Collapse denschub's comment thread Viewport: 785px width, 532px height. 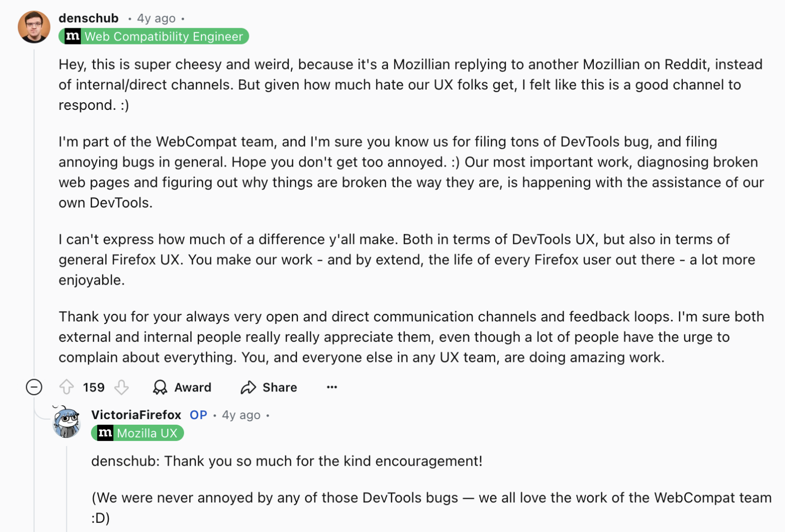click(34, 387)
